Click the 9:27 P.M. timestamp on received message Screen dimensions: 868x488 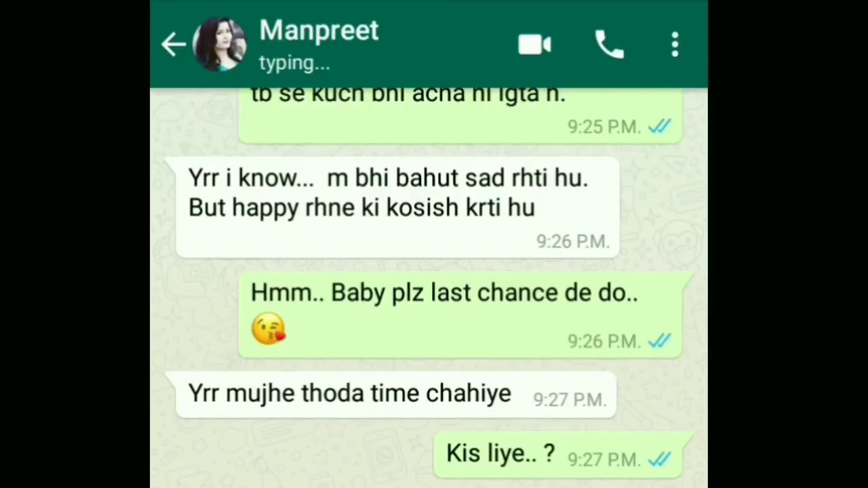coord(570,400)
